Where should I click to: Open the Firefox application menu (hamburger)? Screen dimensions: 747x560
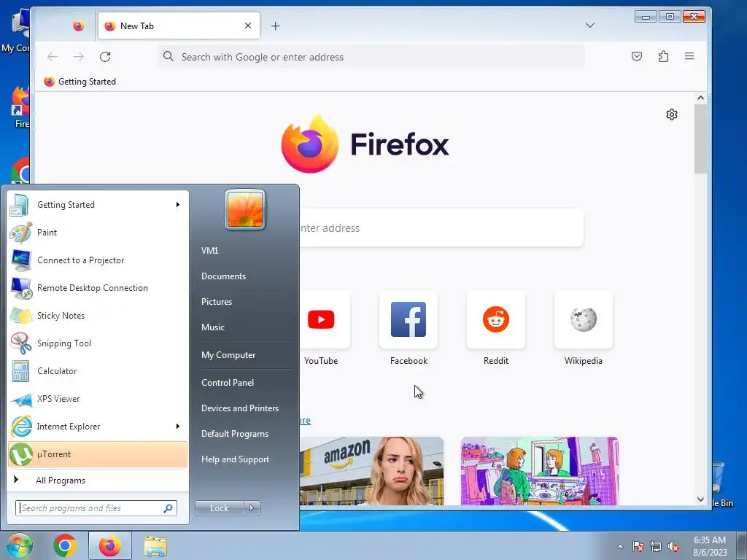tap(689, 57)
